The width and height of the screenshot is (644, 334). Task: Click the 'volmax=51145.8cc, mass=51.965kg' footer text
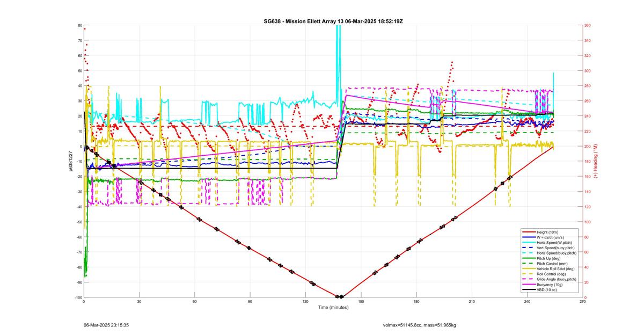tap(419, 325)
